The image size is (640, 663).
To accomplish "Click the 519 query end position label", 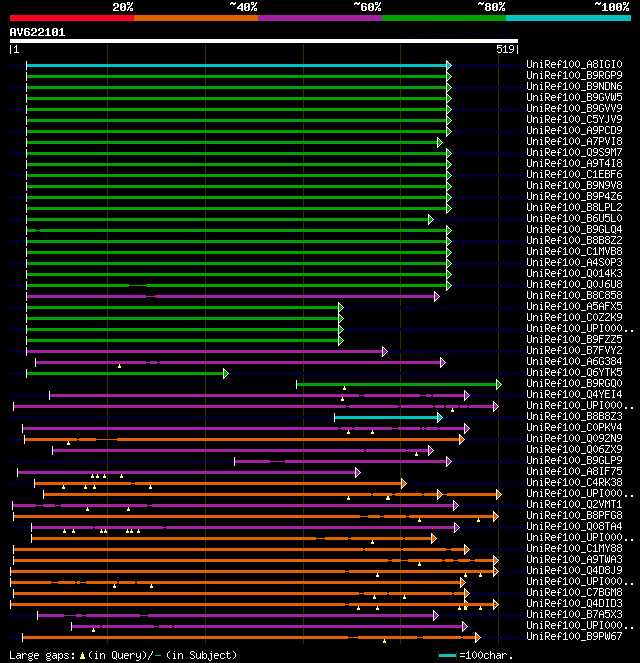I will click(505, 49).
